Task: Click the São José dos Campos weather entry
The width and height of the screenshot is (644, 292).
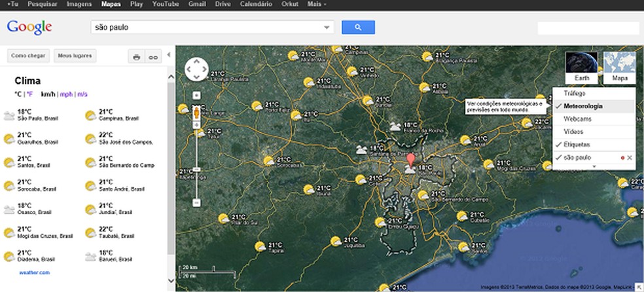Action: tap(120, 139)
